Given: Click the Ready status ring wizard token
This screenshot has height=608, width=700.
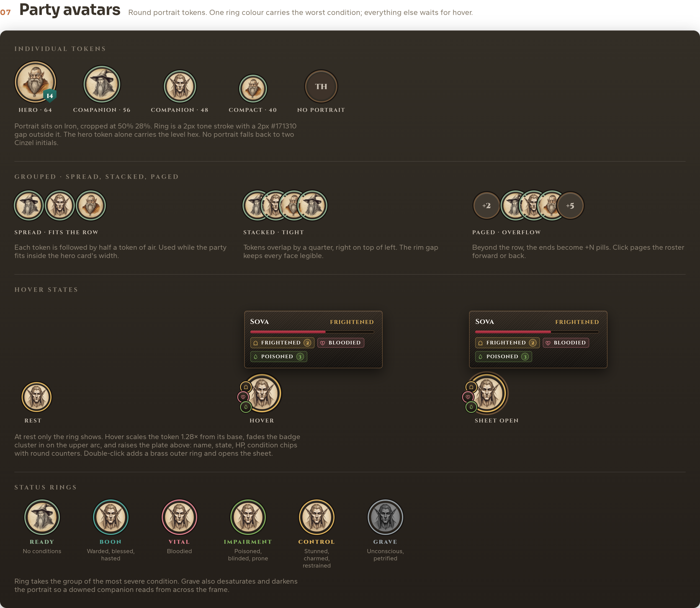Looking at the screenshot, I should (42, 517).
